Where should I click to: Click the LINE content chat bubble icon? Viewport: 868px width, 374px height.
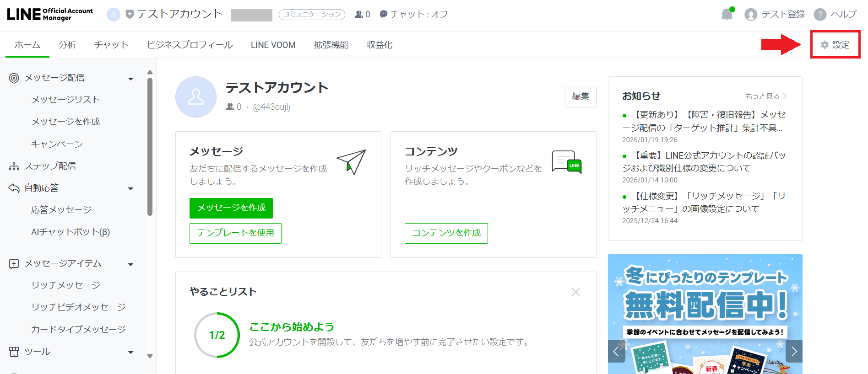566,162
